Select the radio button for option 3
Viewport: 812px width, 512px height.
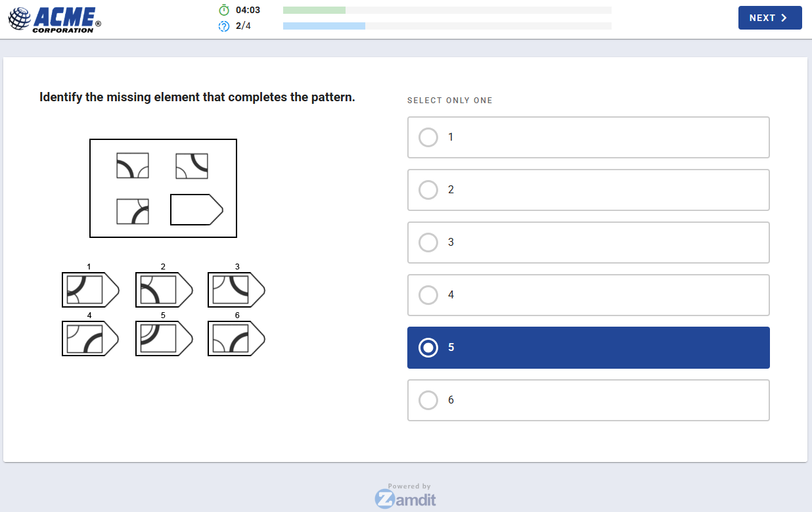(428, 243)
